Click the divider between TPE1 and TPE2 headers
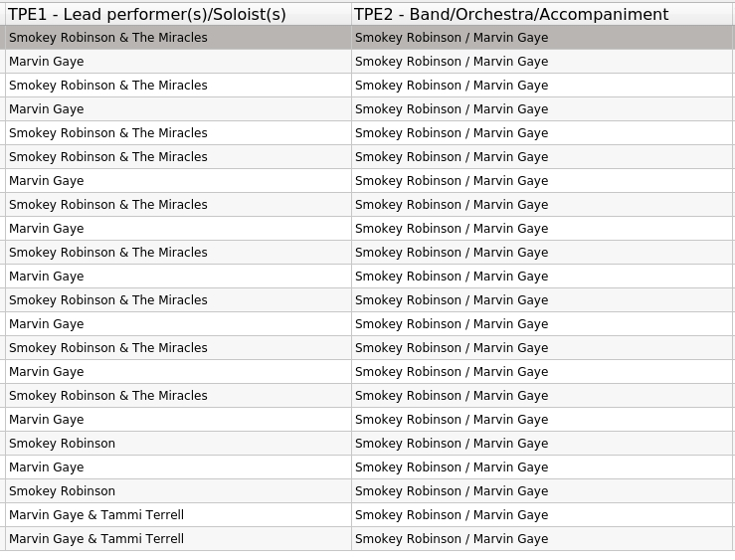 point(351,15)
